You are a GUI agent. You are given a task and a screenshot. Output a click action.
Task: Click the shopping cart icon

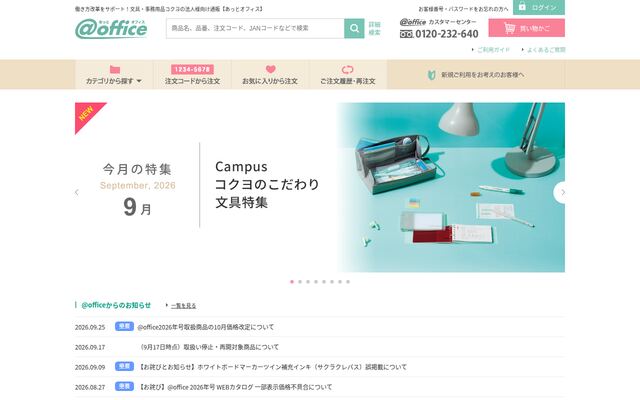pyautogui.click(x=509, y=28)
